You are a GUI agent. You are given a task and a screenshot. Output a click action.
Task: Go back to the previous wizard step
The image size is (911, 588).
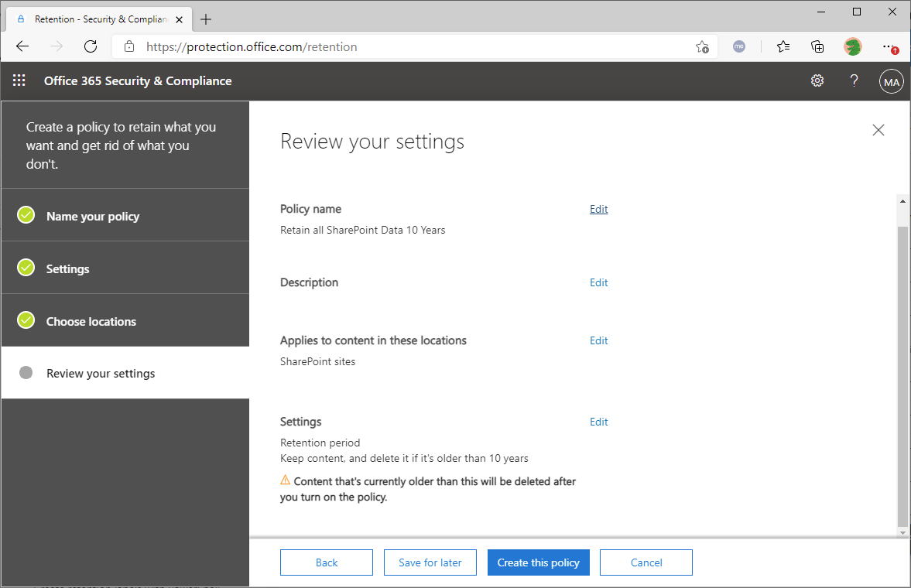pos(326,562)
